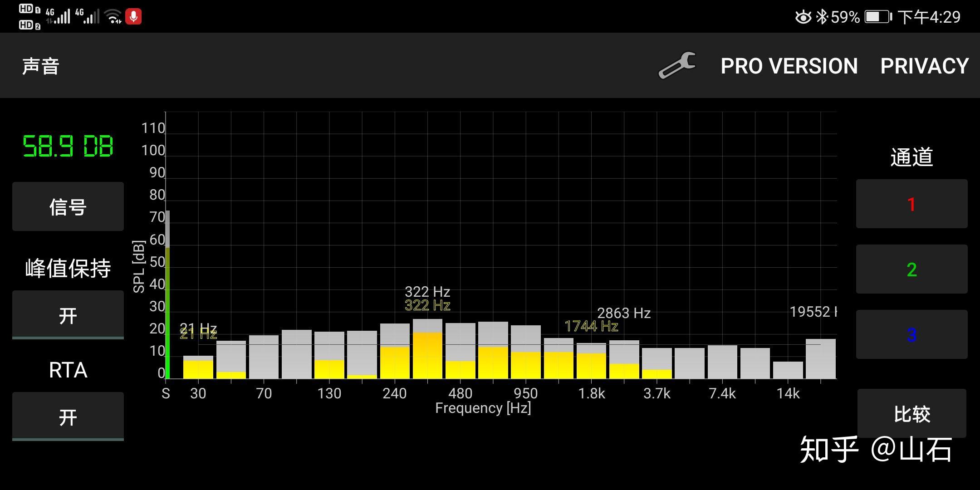Screen dimensions: 980x490
Task: Open the 信号 signal options
Action: (68, 207)
